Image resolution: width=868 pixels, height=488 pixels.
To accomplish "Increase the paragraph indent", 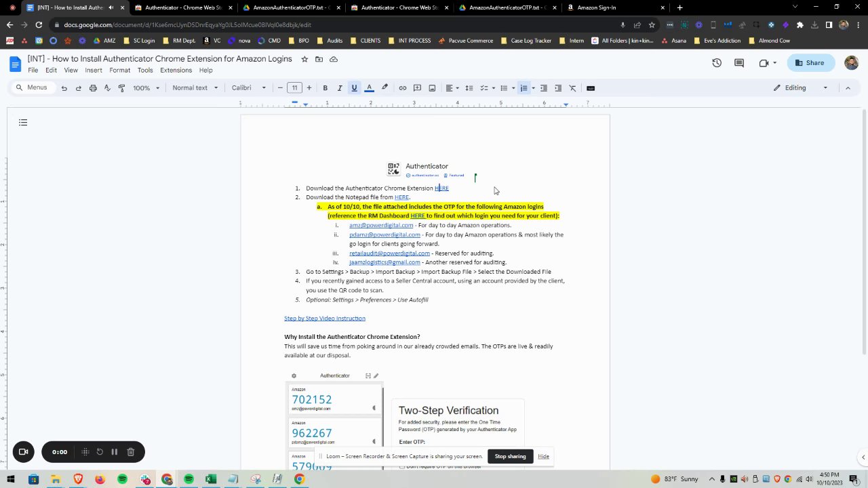I will click(558, 88).
